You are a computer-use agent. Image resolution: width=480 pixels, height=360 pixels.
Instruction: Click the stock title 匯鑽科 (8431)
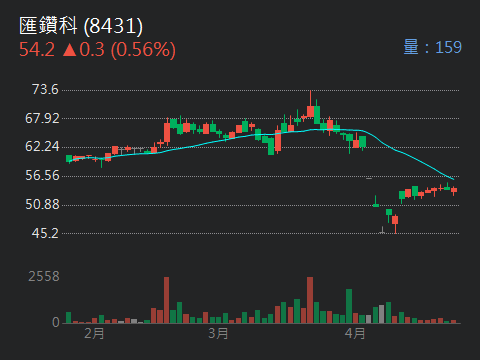click(x=81, y=26)
